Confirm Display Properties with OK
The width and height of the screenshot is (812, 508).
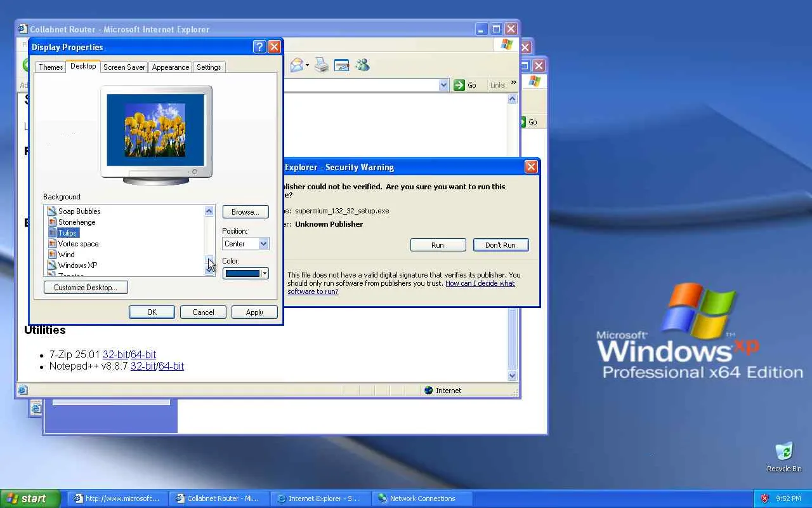click(x=152, y=312)
